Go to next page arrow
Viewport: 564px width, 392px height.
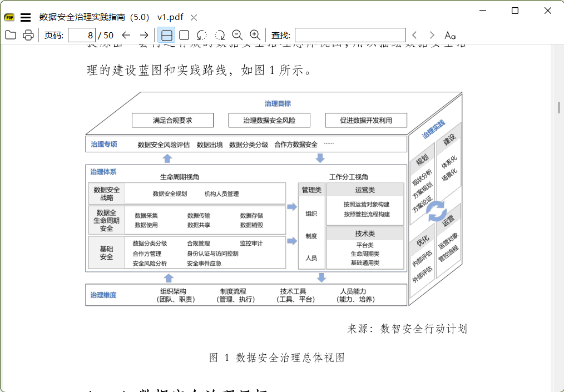(144, 35)
